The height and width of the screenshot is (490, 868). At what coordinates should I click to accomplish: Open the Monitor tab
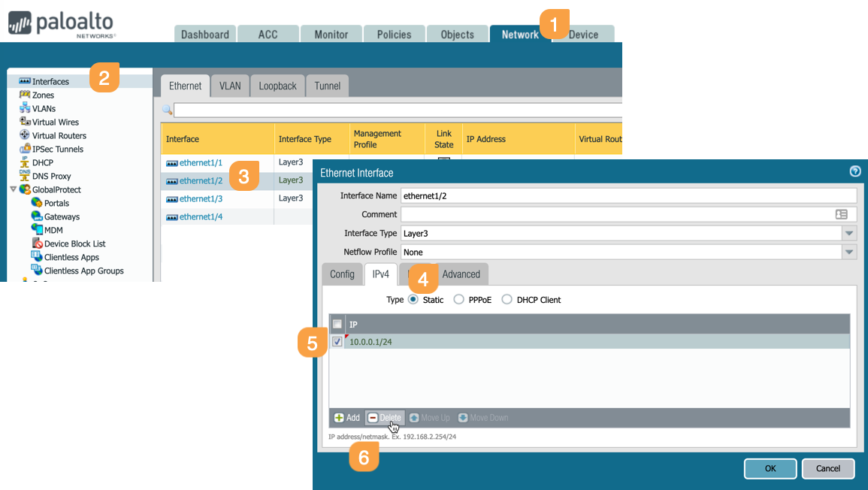(x=331, y=34)
